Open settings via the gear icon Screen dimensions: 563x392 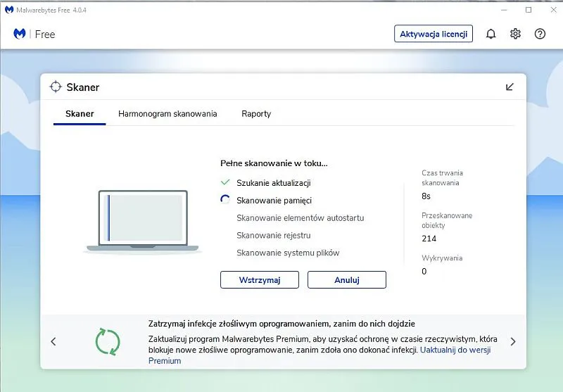(x=515, y=34)
